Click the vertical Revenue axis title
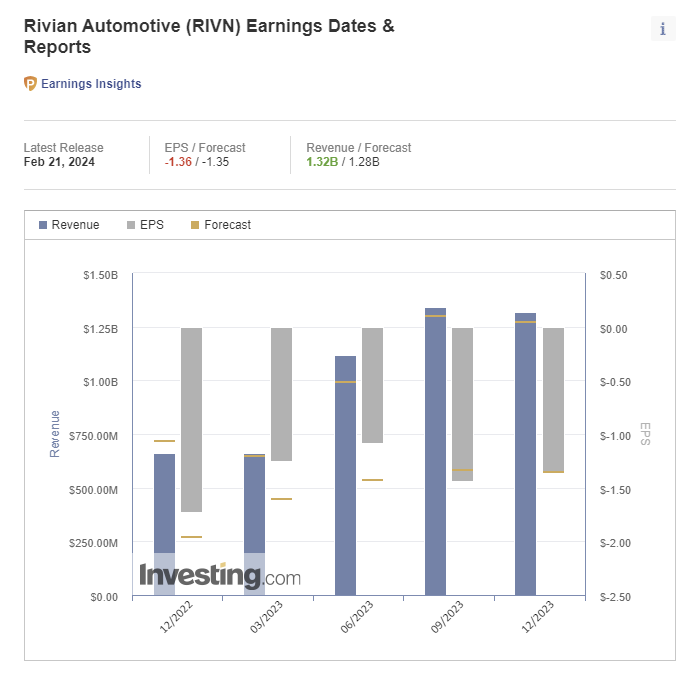Screen dimensions: 696x674 pos(55,434)
